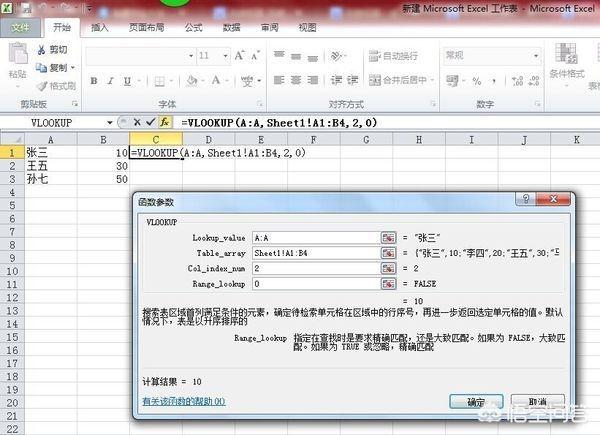Click the increase decimal places icon
Viewport: 600px width, 435px height.
point(517,81)
